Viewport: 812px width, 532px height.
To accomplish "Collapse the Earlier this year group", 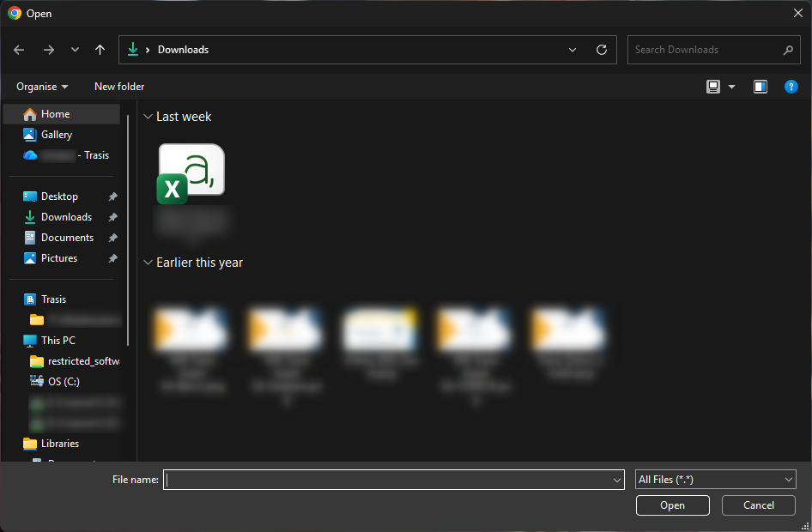I will click(x=148, y=263).
